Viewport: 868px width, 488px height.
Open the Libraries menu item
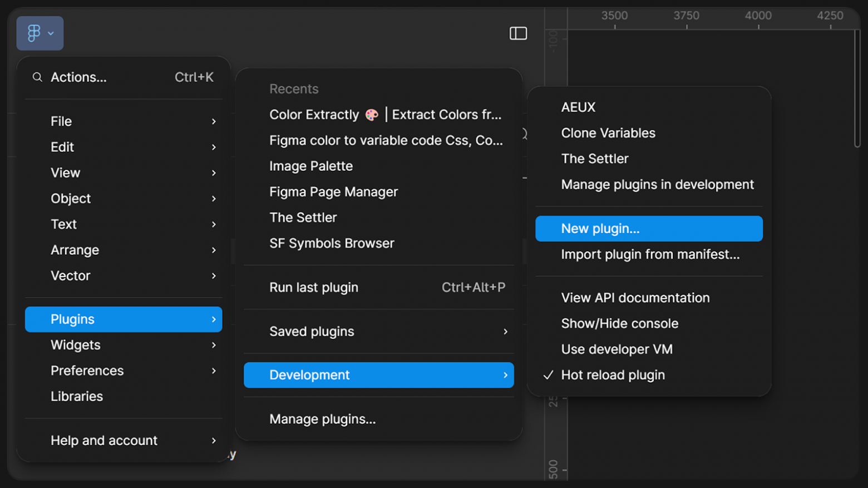(x=77, y=397)
